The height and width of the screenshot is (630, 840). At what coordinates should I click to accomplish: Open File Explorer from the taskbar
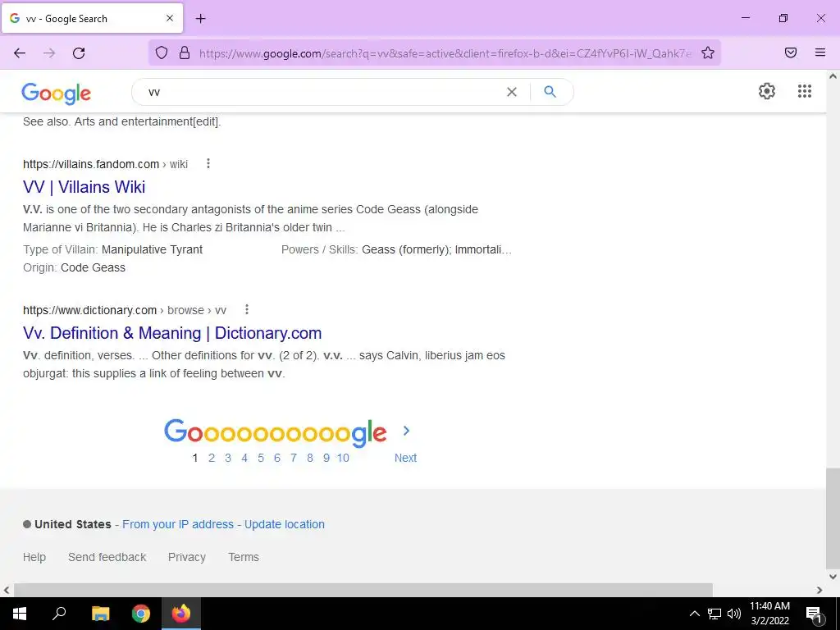click(x=100, y=614)
